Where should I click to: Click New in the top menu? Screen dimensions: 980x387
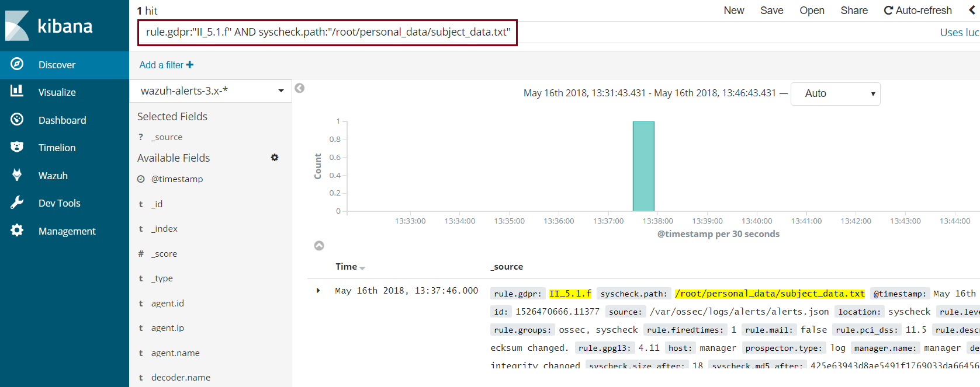pyautogui.click(x=734, y=11)
